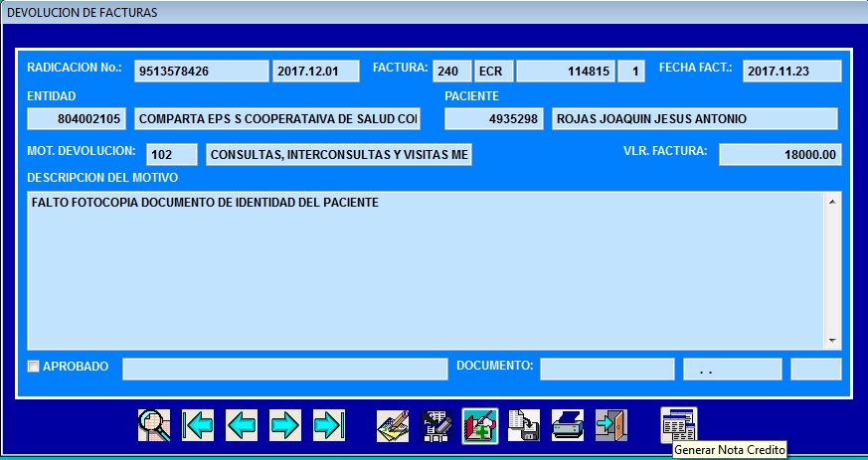Click the DOCUMENTO date field with dots
Viewport: 868px width, 460px height.
click(733, 370)
